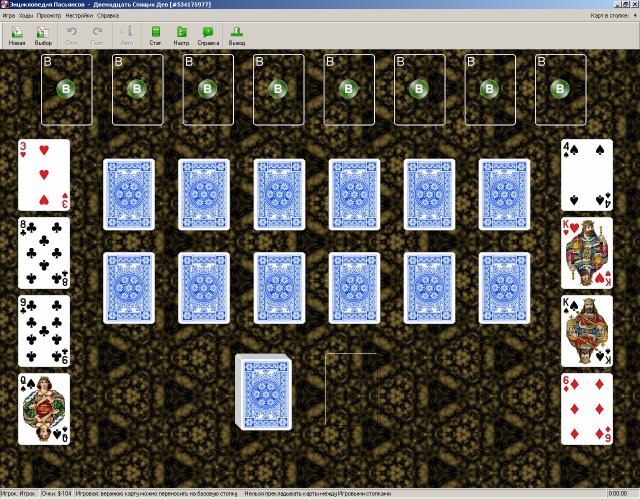Select the 9 of clubs card
Screen dimensions: 640x500
point(44,330)
